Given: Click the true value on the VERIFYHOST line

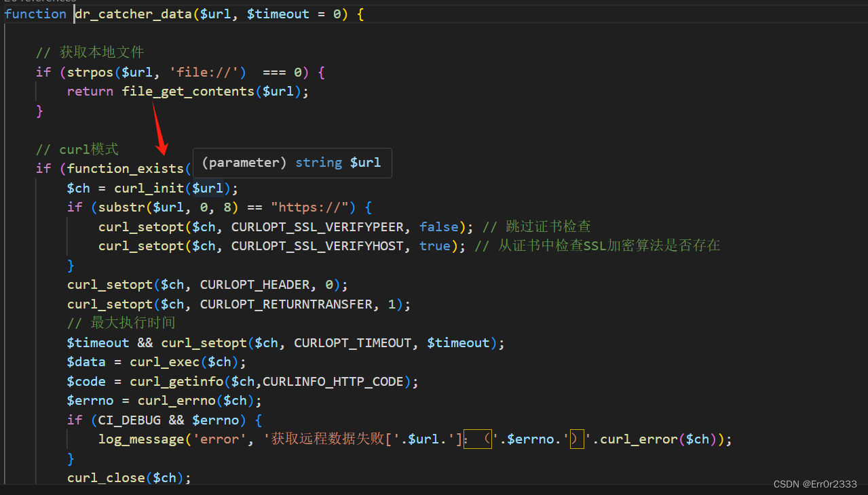Looking at the screenshot, I should click(x=434, y=245).
